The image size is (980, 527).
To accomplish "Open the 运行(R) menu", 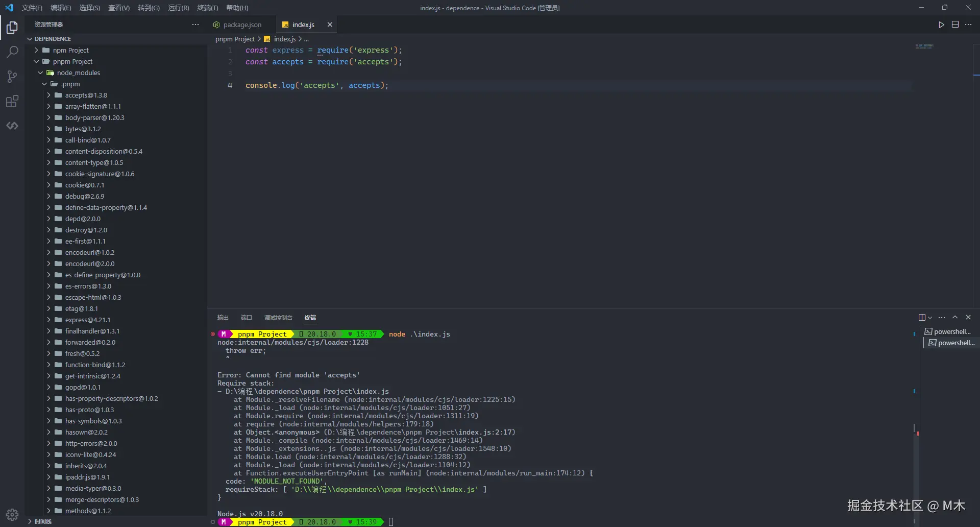I will click(178, 8).
